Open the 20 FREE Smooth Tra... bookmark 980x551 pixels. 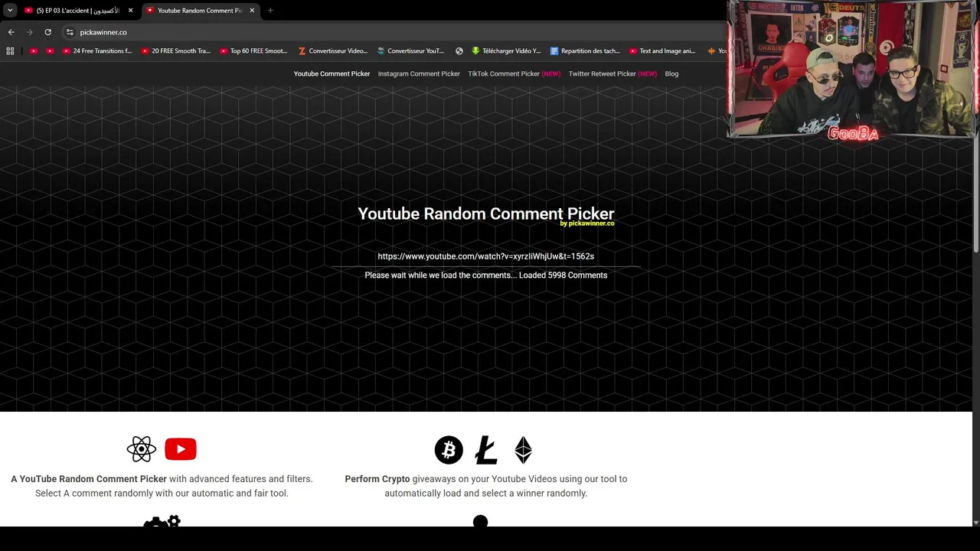tap(176, 51)
